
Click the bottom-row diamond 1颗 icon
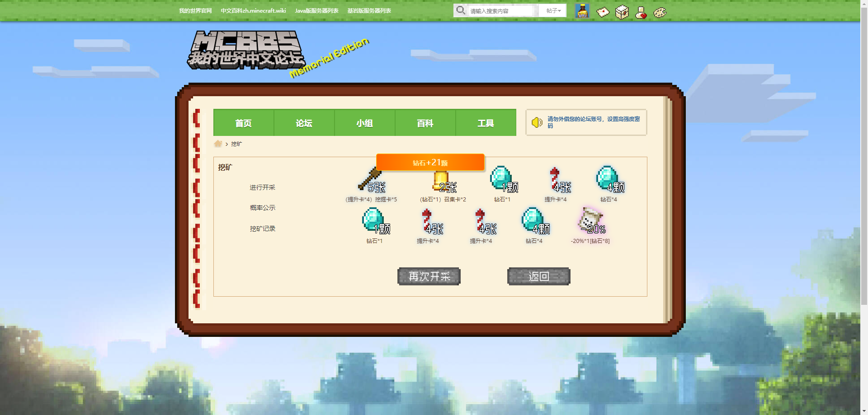coord(375,221)
